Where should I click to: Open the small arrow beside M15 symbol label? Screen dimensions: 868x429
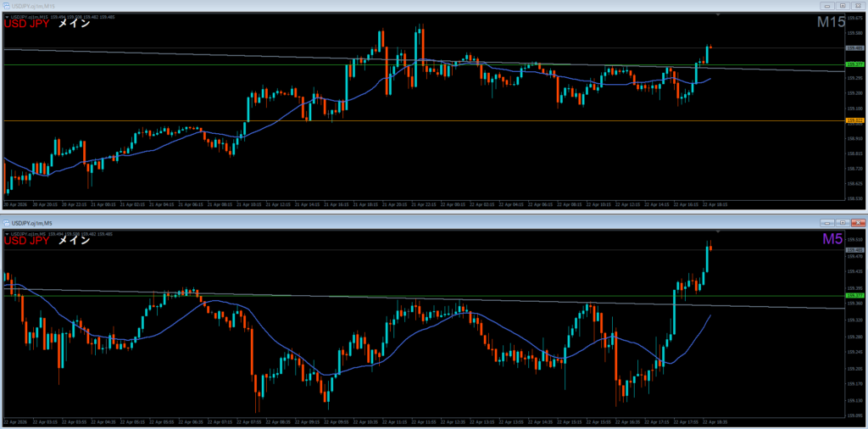(7, 17)
